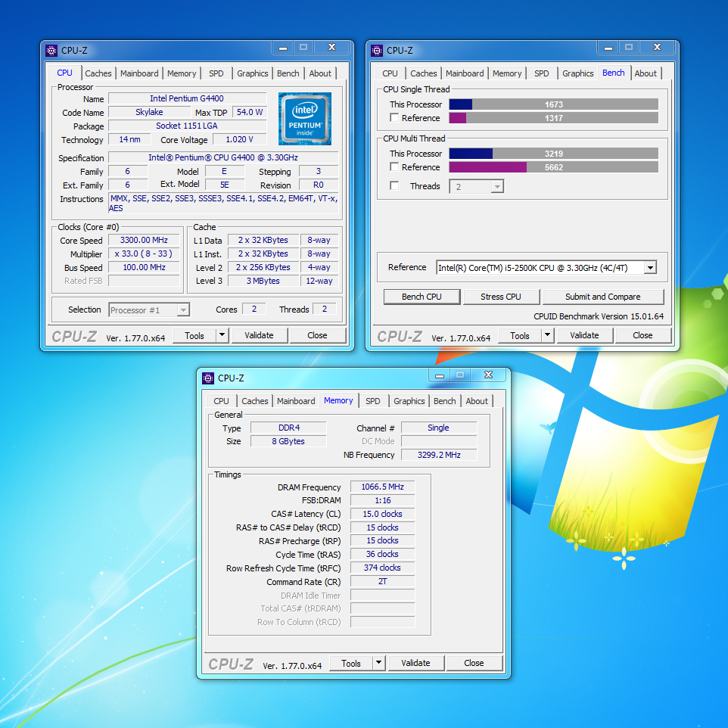Open the Mainboard tab in the Bench window
The height and width of the screenshot is (728, 728).
click(x=465, y=73)
